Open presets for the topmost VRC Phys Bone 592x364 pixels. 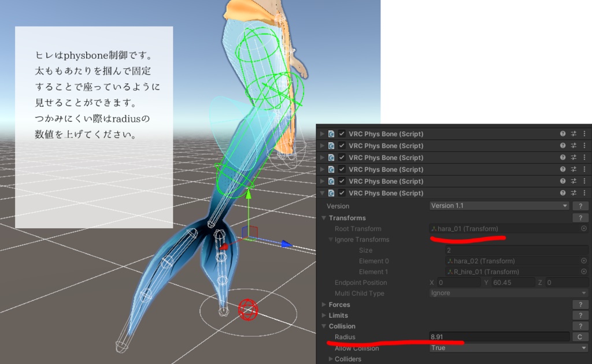coord(573,134)
